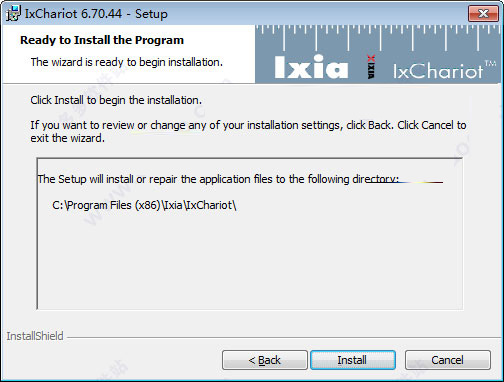Click the 'Click Install to begin' instruction line
Image resolution: width=504 pixels, height=382 pixels.
(x=116, y=100)
